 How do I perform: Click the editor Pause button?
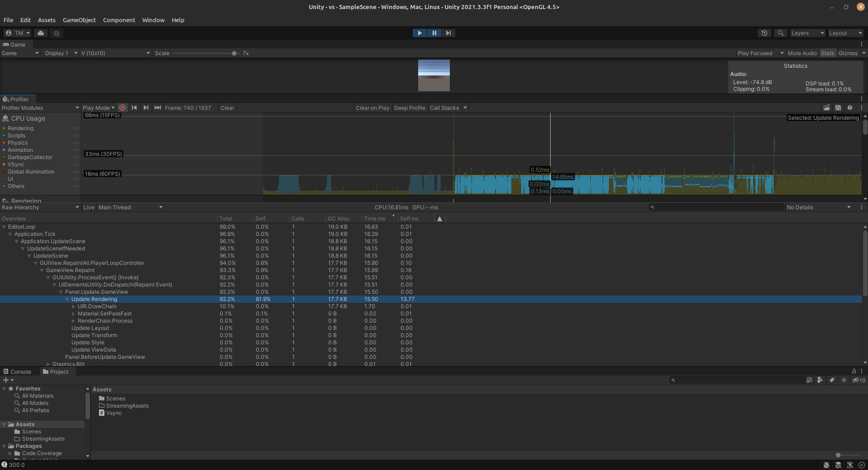pos(434,33)
